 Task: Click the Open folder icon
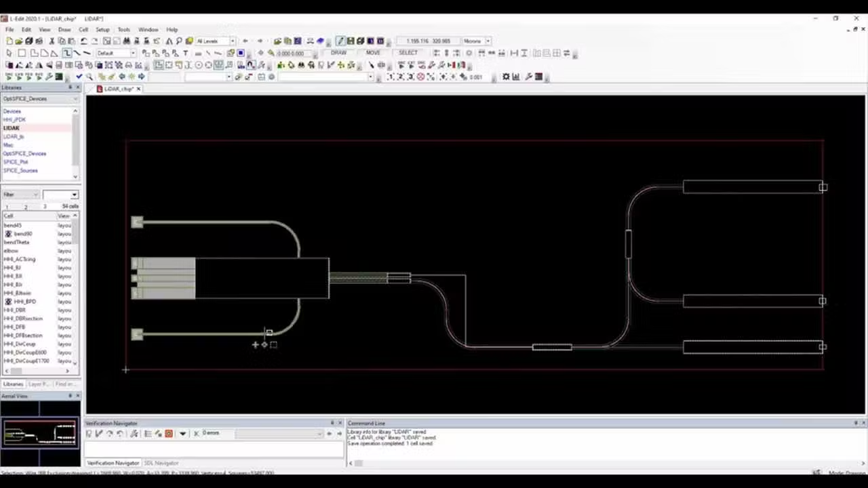pos(19,41)
